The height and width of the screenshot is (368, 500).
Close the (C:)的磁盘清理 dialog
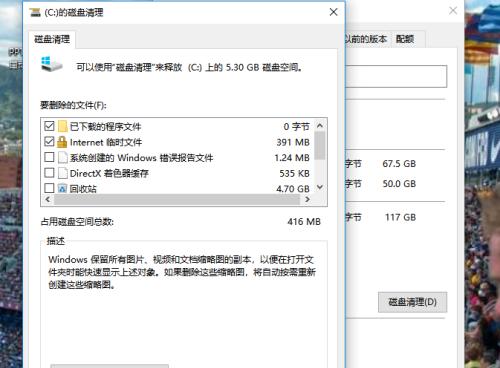(333, 12)
